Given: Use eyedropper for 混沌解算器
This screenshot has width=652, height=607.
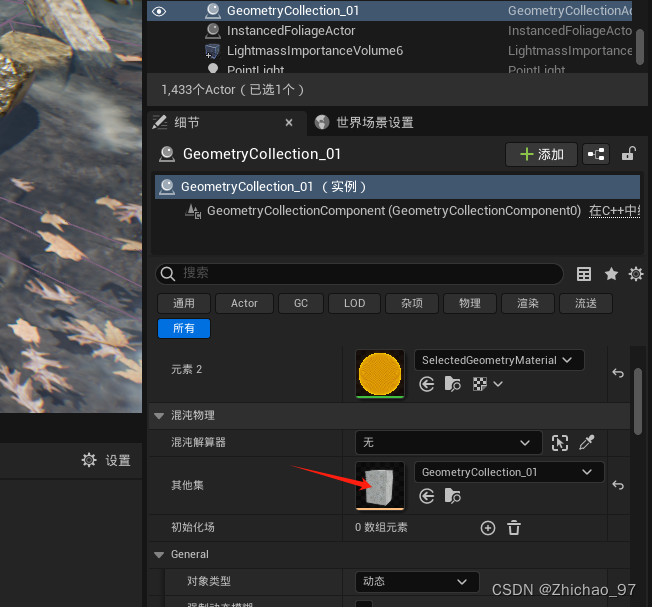Looking at the screenshot, I should click(587, 443).
